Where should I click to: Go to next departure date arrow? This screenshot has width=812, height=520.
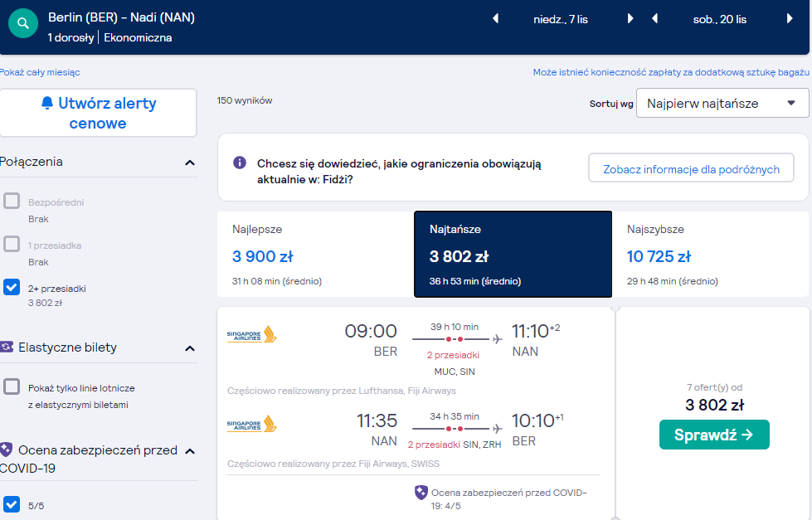coord(630,19)
